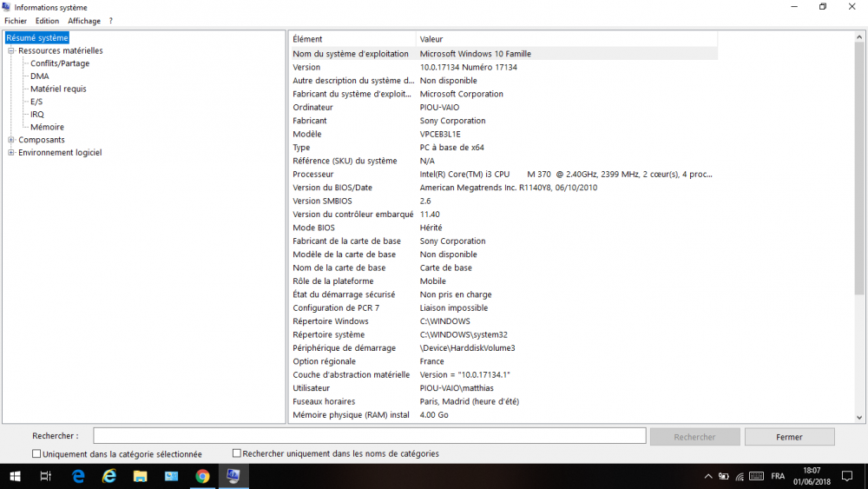Select IRQ in the tree

click(x=37, y=114)
